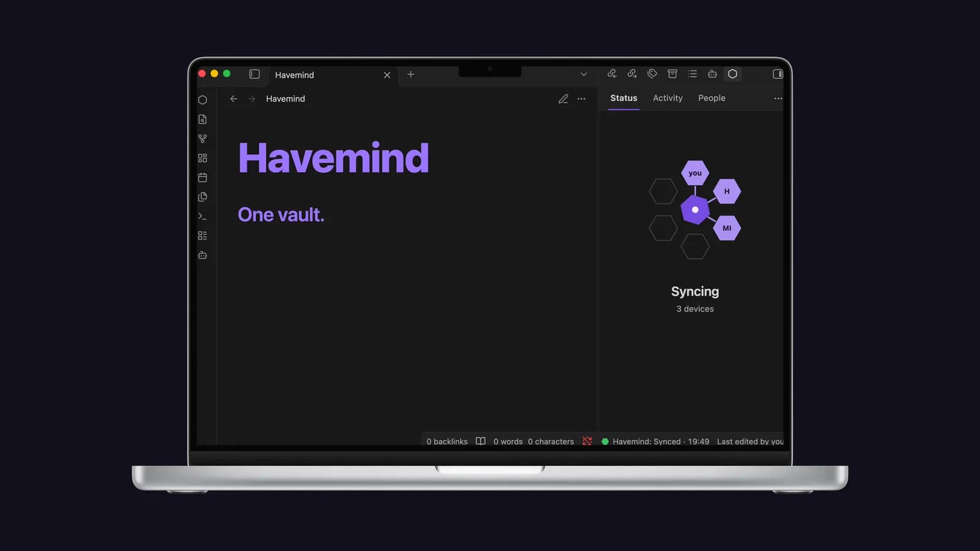
Task: Open the sync panel more options menu
Action: click(x=778, y=99)
